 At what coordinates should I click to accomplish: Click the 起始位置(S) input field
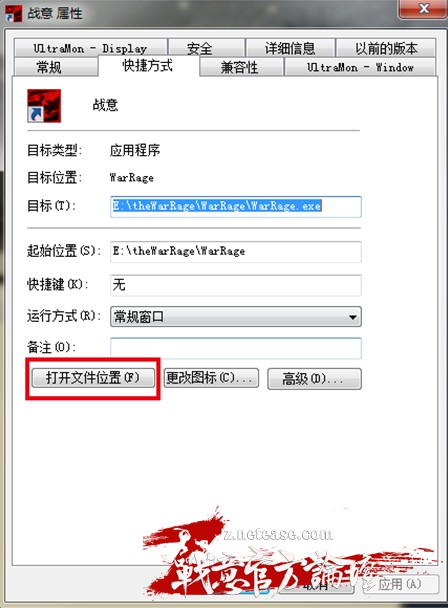pyautogui.click(x=236, y=252)
